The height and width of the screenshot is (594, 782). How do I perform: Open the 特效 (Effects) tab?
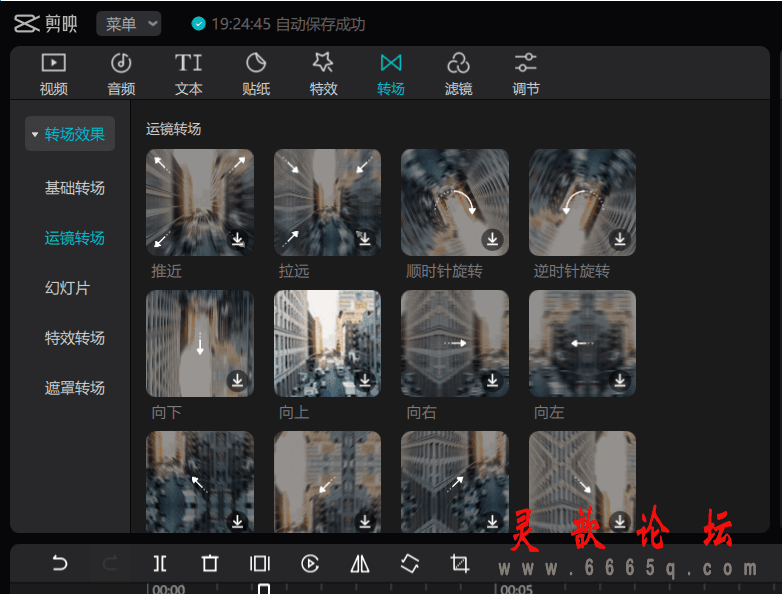324,74
